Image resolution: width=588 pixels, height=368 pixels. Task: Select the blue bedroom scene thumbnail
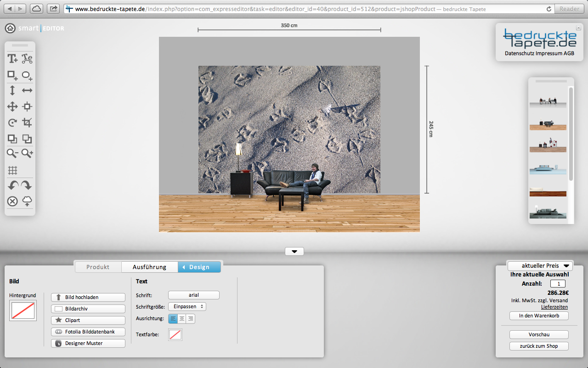548,168
